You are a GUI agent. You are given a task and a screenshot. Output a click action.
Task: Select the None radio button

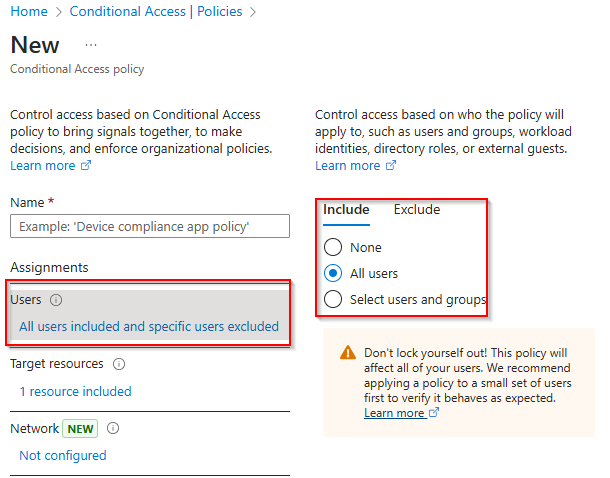tap(333, 248)
